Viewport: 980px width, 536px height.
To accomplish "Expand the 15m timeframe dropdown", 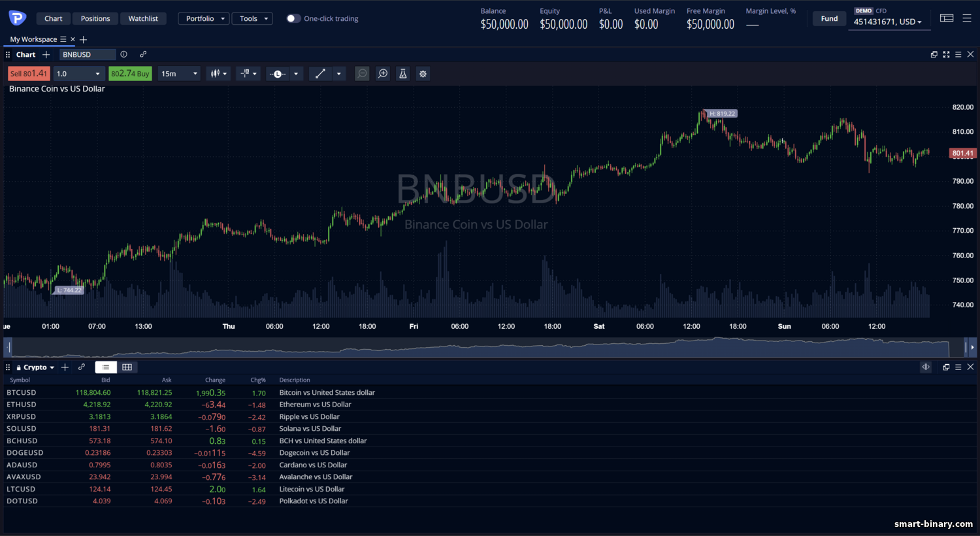I will tap(179, 74).
